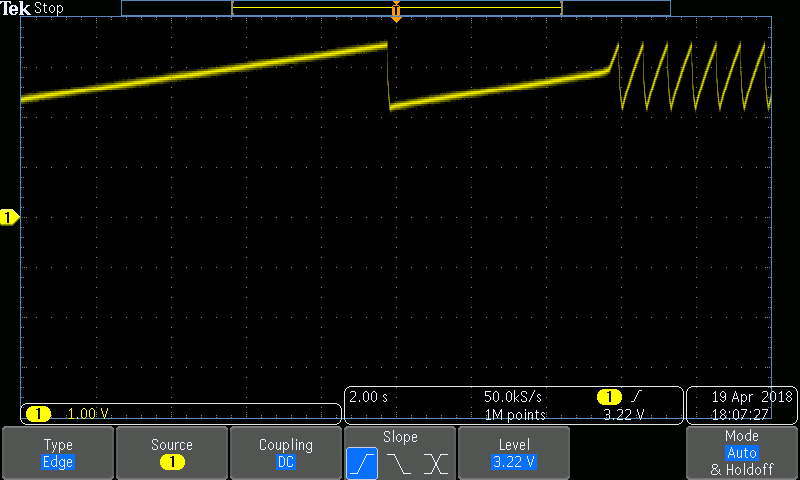Open the trigger Type Edge menu
800x480 pixels.
(x=58, y=453)
